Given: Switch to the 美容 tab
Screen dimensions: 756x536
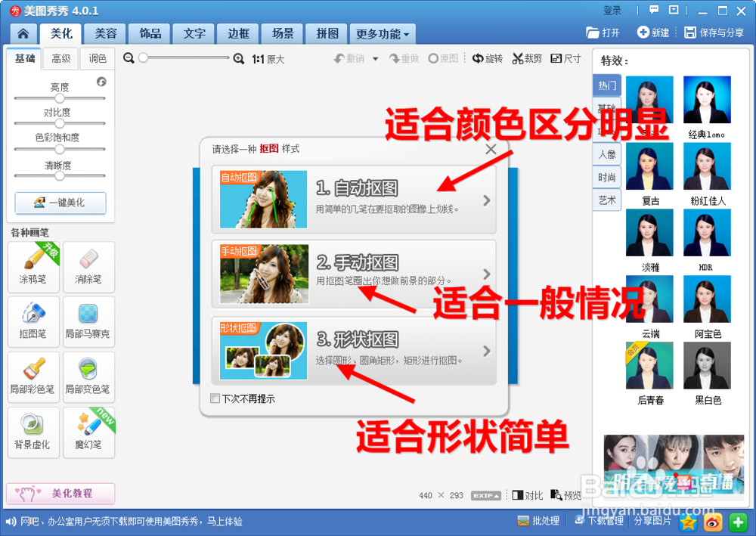Looking at the screenshot, I should (106, 34).
